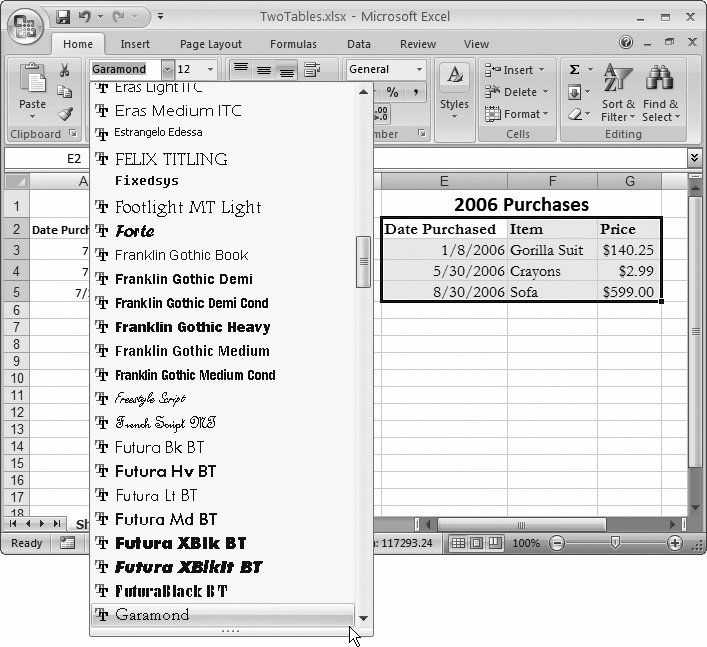This screenshot has width=707, height=647.
Task: Select Garamond in the font list
Action: click(x=223, y=615)
